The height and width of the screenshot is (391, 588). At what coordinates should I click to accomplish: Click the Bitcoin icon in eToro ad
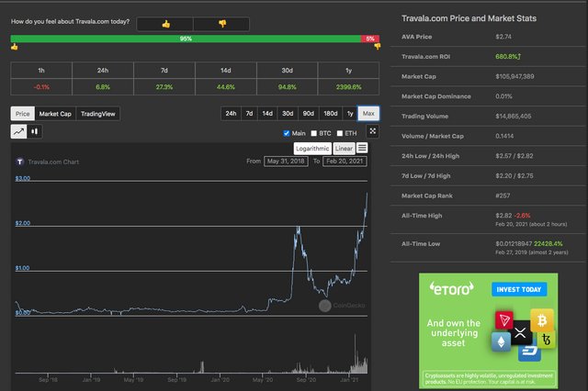click(542, 323)
